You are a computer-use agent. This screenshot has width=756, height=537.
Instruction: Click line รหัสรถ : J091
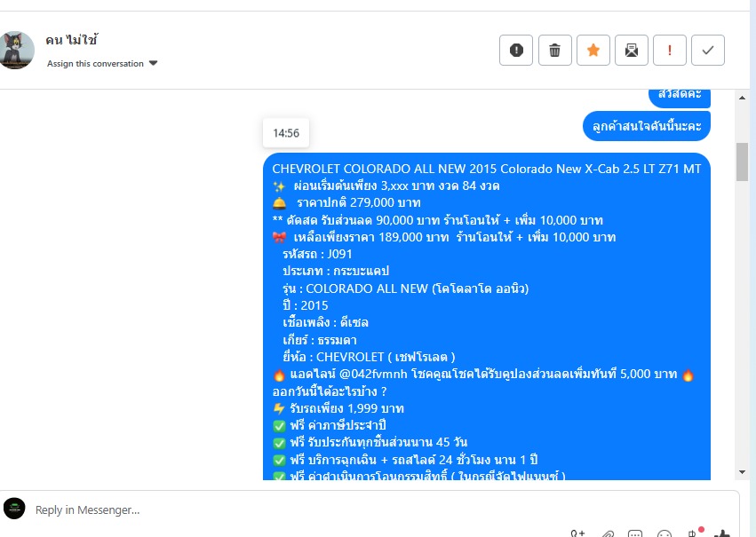[x=317, y=254]
